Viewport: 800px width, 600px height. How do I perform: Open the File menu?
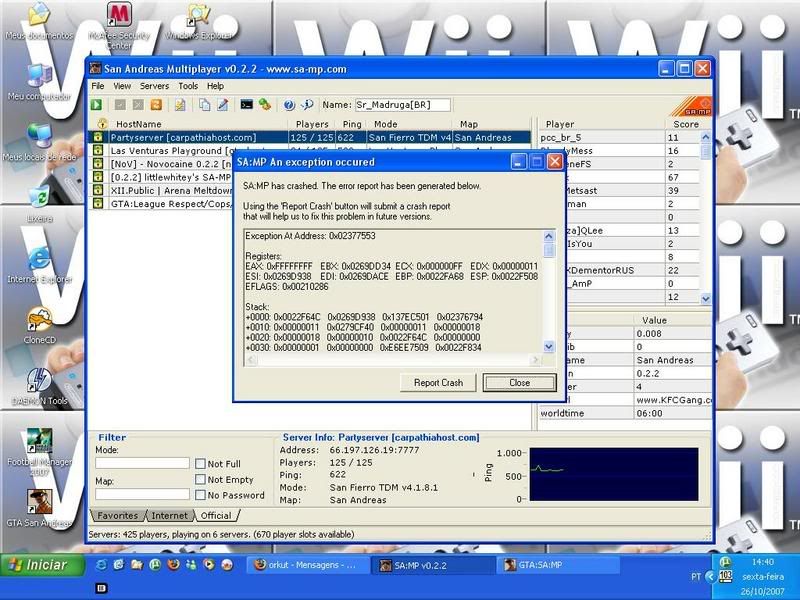[97, 86]
